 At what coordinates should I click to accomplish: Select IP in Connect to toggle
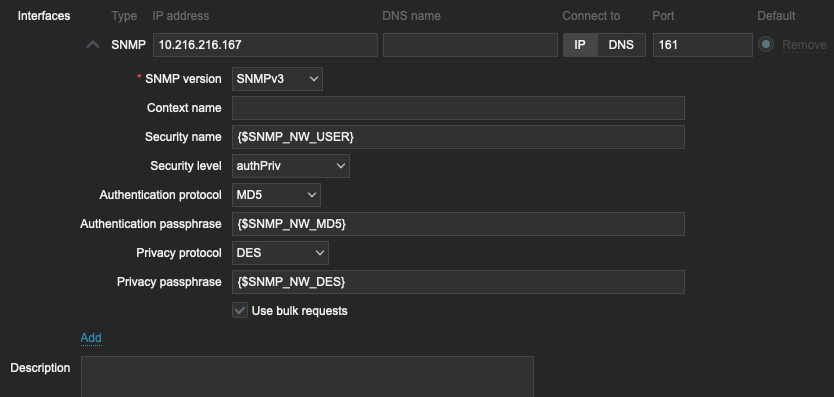click(580, 45)
